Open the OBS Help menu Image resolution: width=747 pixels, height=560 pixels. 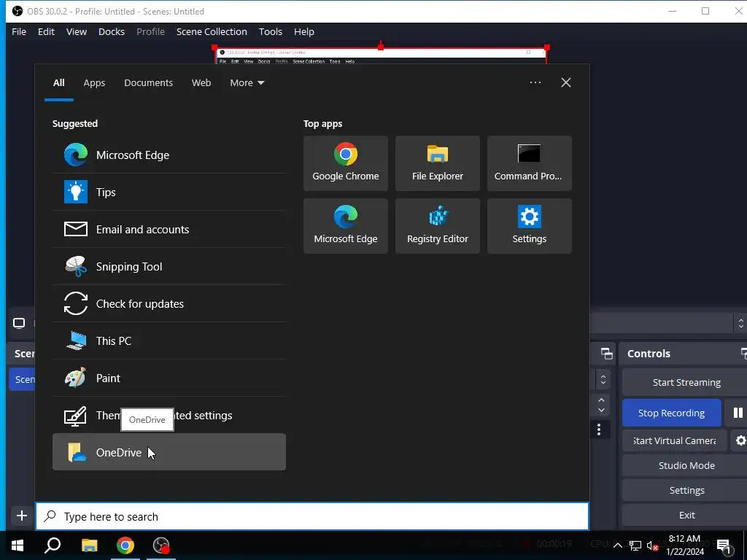[x=304, y=31]
